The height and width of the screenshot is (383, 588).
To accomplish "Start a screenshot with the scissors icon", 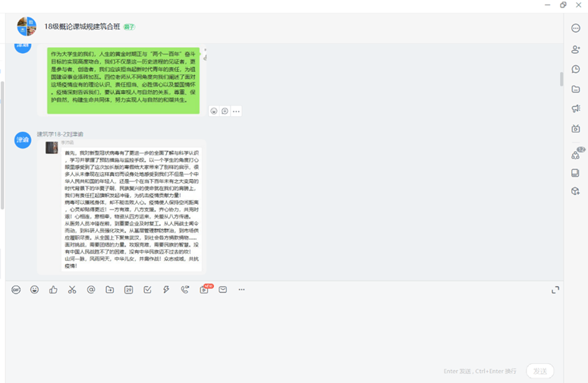I will click(x=72, y=290).
